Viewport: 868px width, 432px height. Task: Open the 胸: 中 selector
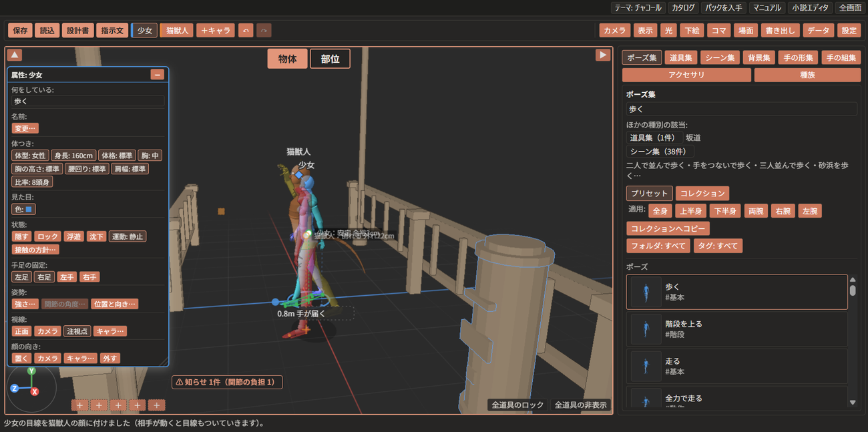tap(150, 156)
